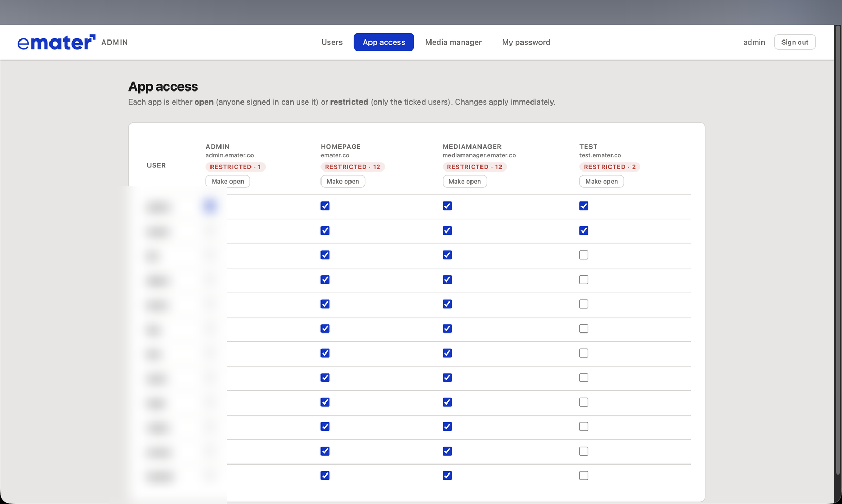The image size is (842, 504).
Task: Untick the first row's Homepage checkbox
Action: click(x=325, y=206)
